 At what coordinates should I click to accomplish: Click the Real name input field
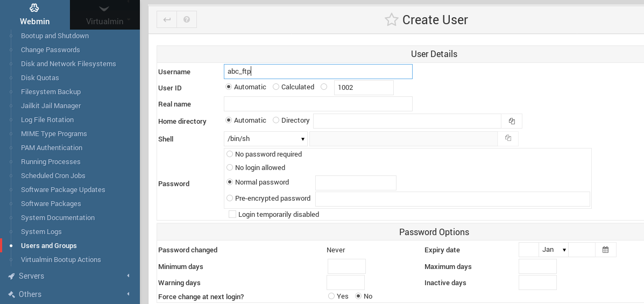(x=318, y=104)
